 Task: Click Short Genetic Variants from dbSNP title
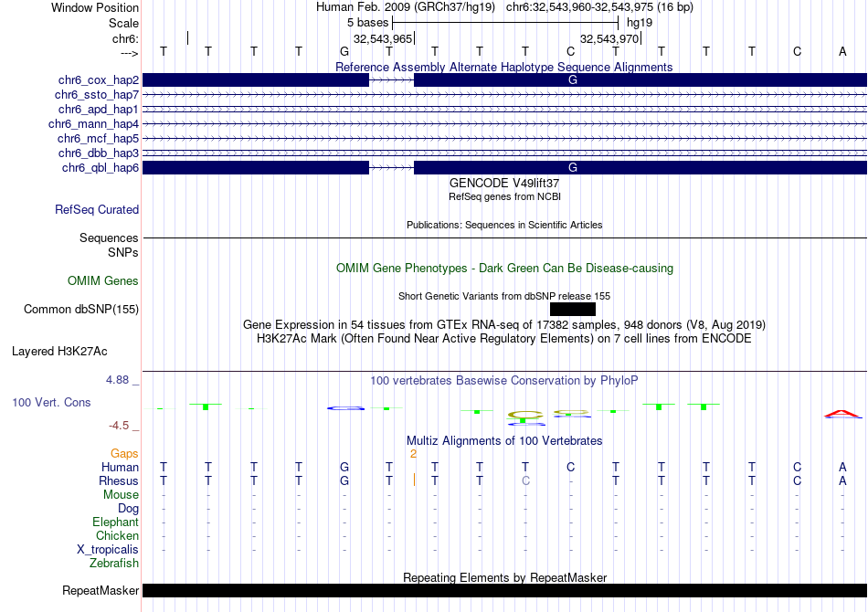pyautogui.click(x=504, y=296)
